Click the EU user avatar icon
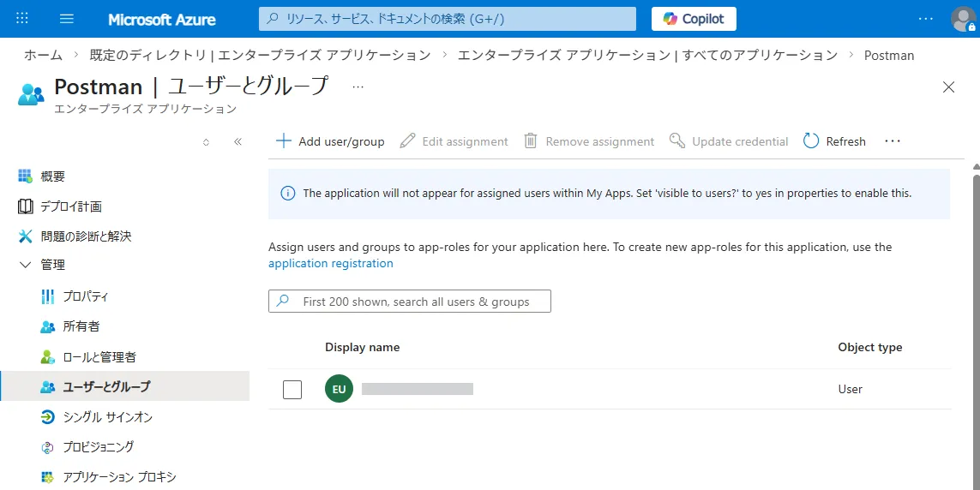 point(339,389)
